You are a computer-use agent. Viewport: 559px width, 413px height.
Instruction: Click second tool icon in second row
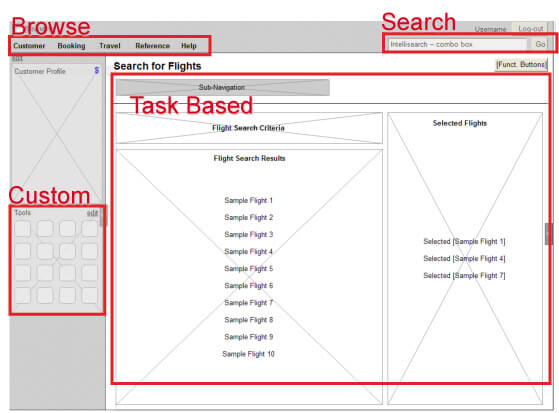point(45,251)
